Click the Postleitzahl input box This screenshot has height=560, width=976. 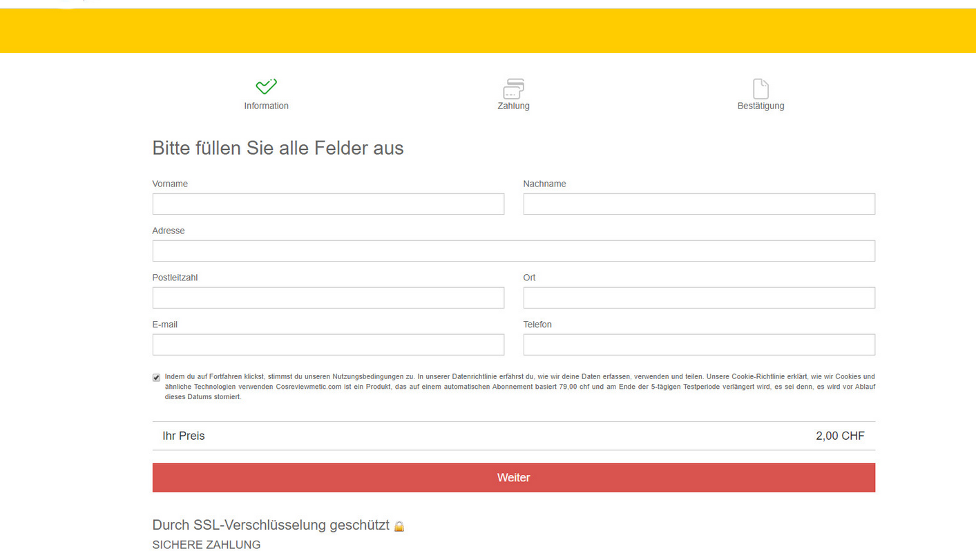tap(328, 298)
